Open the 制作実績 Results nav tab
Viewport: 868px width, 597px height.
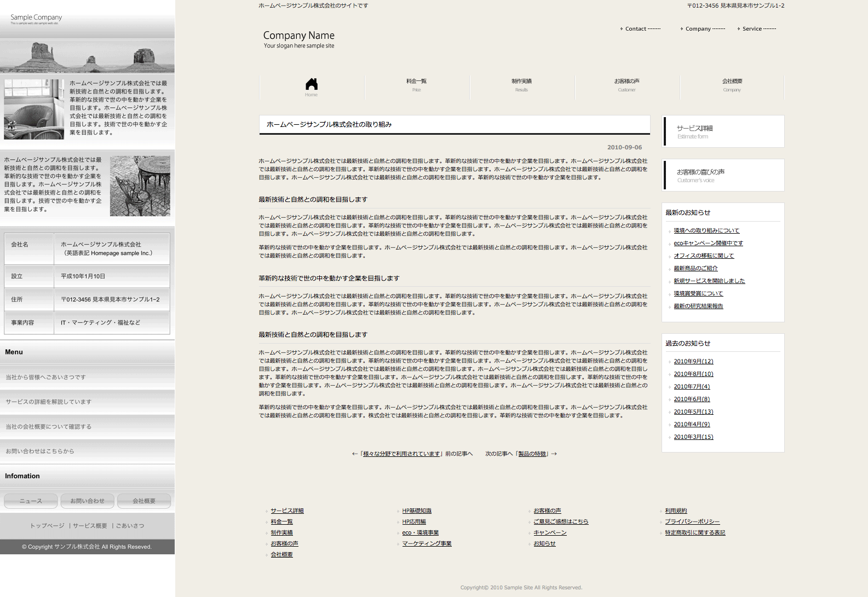pyautogui.click(x=521, y=85)
